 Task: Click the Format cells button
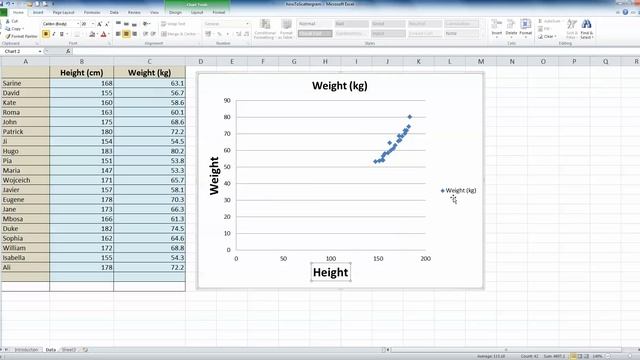click(x=526, y=29)
